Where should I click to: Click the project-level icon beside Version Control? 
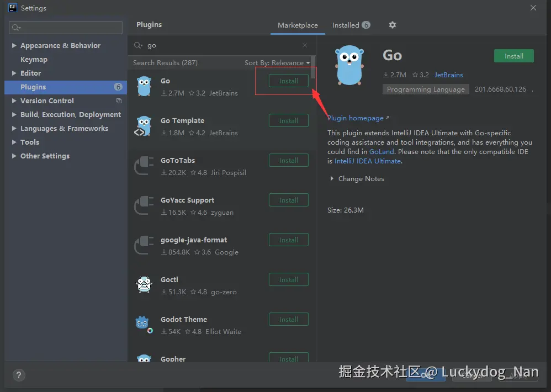(x=119, y=101)
